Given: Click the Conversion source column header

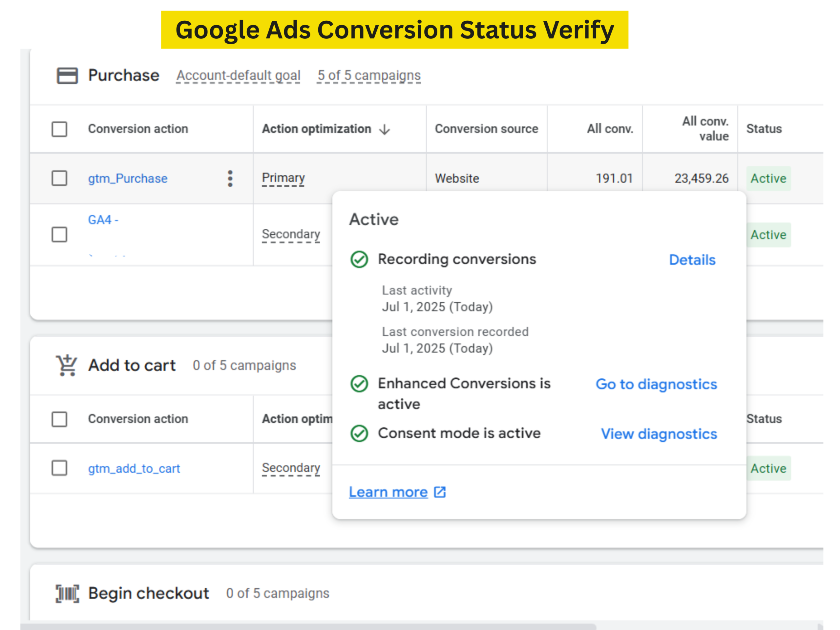Looking at the screenshot, I should (x=486, y=129).
